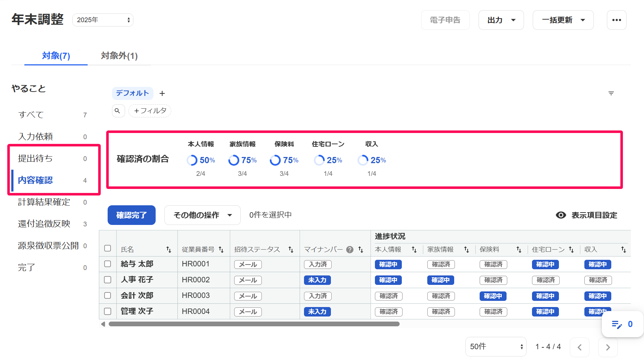Click 確認中 住宅ローン badge for 管理 次子
Image resolution: width=644 pixels, height=363 pixels.
pyautogui.click(x=545, y=312)
